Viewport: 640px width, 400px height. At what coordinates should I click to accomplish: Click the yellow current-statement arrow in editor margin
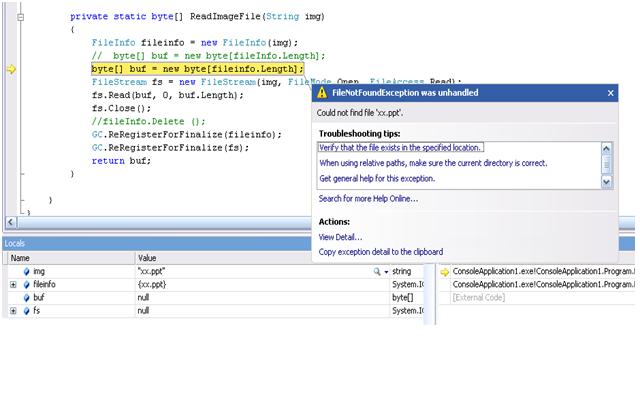pos(12,69)
